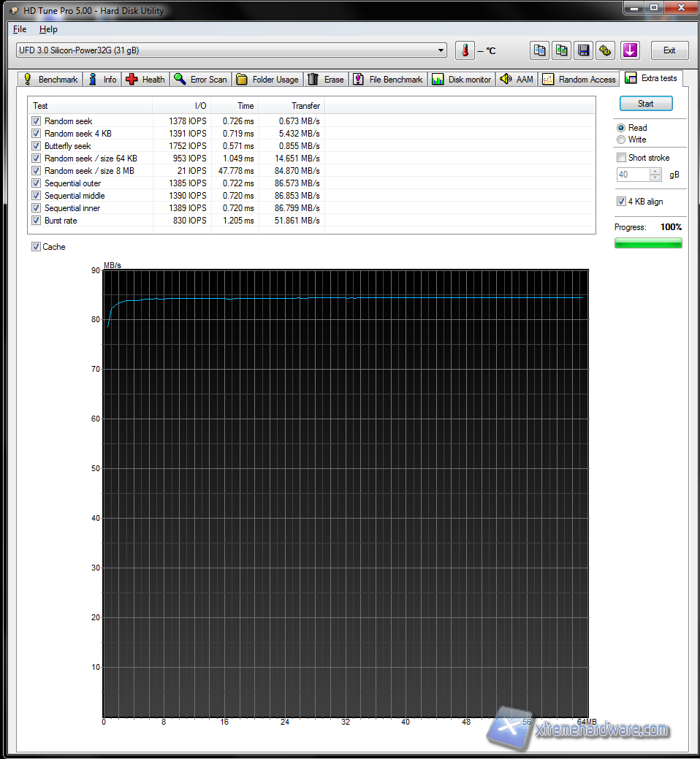Enable the Short stroke option
Screen dimensions: 700x759
click(x=621, y=158)
